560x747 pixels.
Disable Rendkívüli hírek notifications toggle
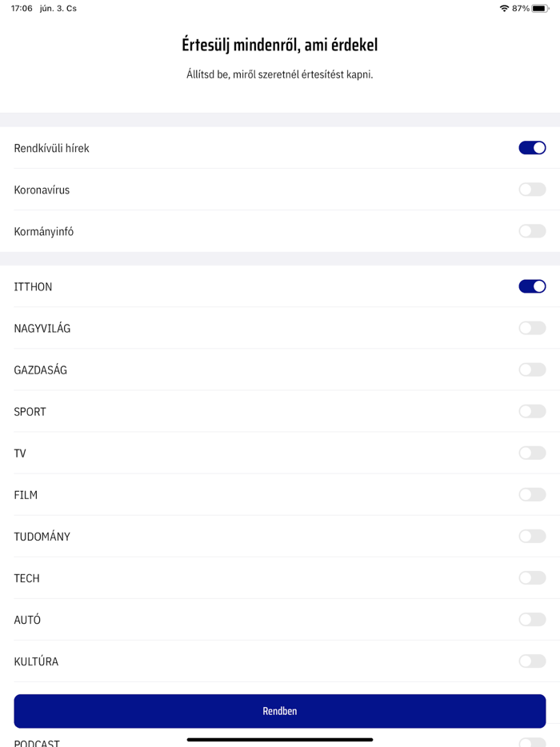click(532, 148)
